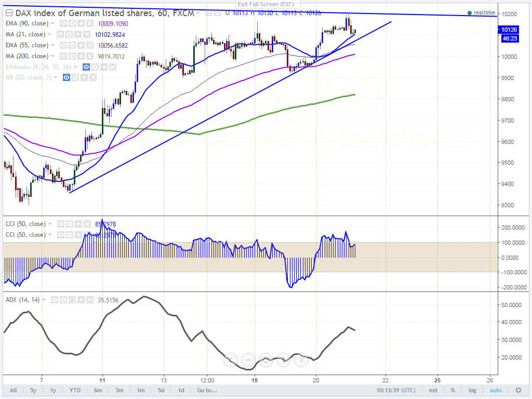Switch to the 5d time range
This screenshot has width=532, height=399.
coord(161,390)
